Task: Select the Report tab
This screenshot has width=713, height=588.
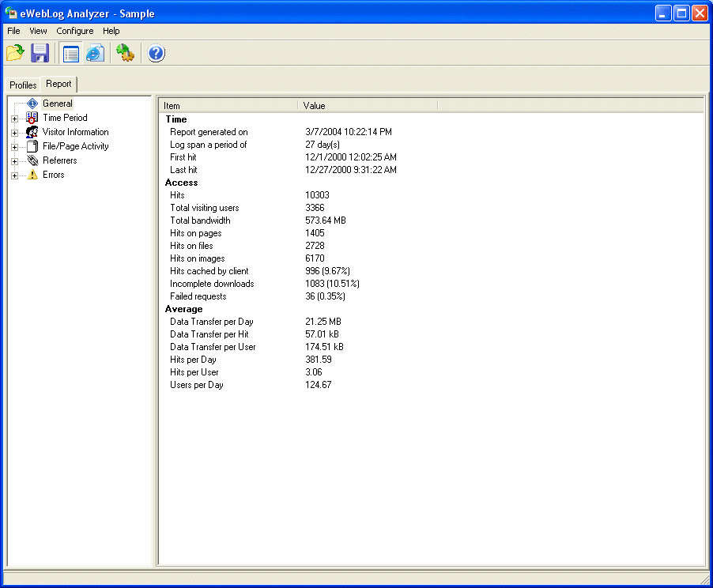Action: coord(58,84)
